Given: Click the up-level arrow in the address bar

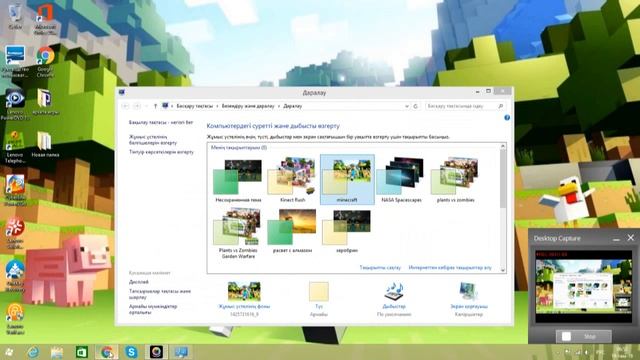Looking at the screenshot, I should click(155, 106).
